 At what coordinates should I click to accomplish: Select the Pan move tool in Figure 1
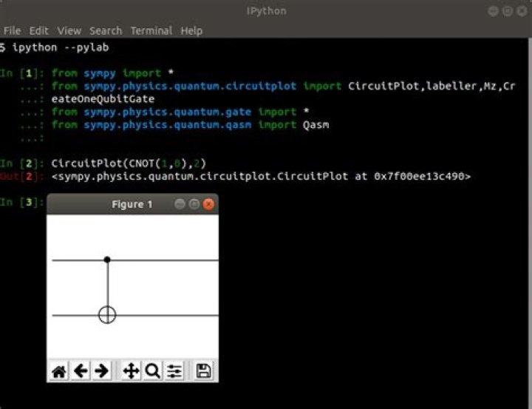[x=132, y=371]
